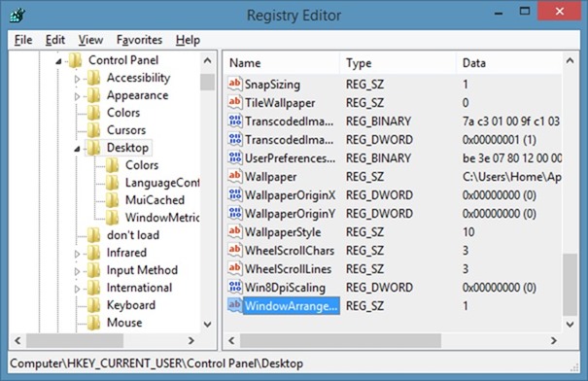
Task: Click the UserPreferences binary value icon
Action: tap(235, 157)
